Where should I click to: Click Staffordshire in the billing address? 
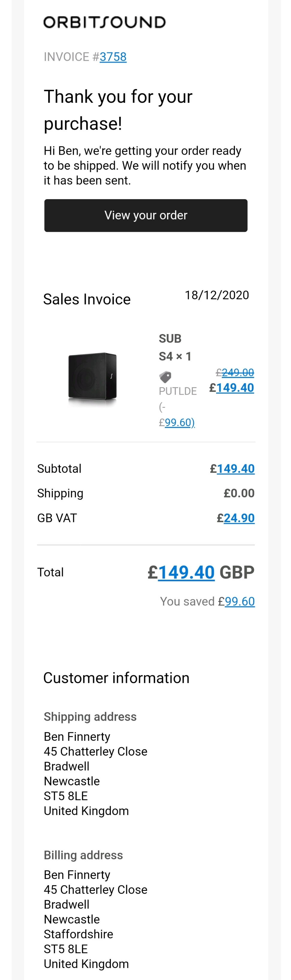[x=78, y=934]
